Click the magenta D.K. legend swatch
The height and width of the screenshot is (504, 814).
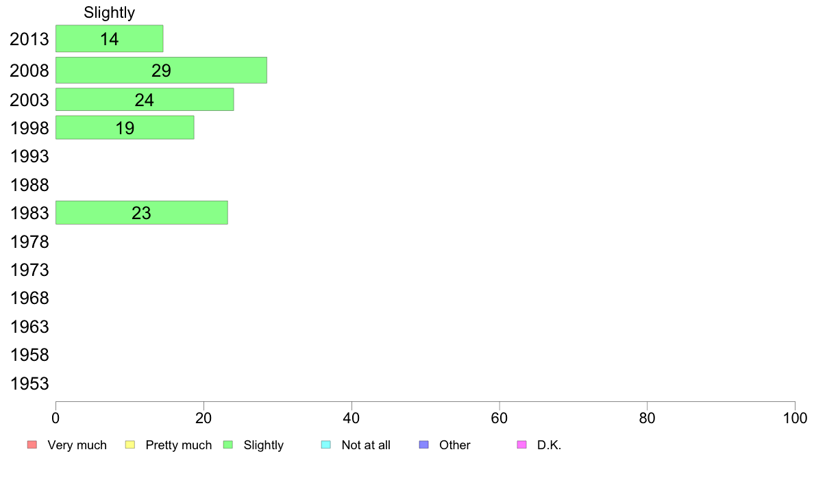(x=522, y=445)
